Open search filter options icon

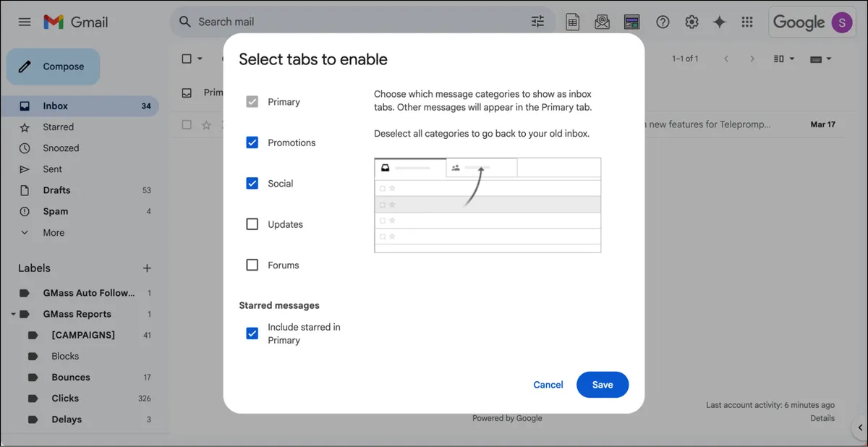[x=537, y=22]
